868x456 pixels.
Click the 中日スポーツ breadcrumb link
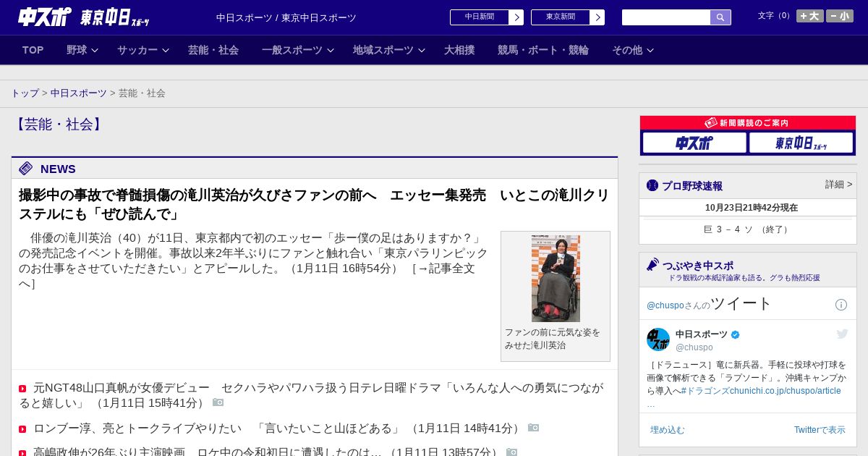pos(79,93)
